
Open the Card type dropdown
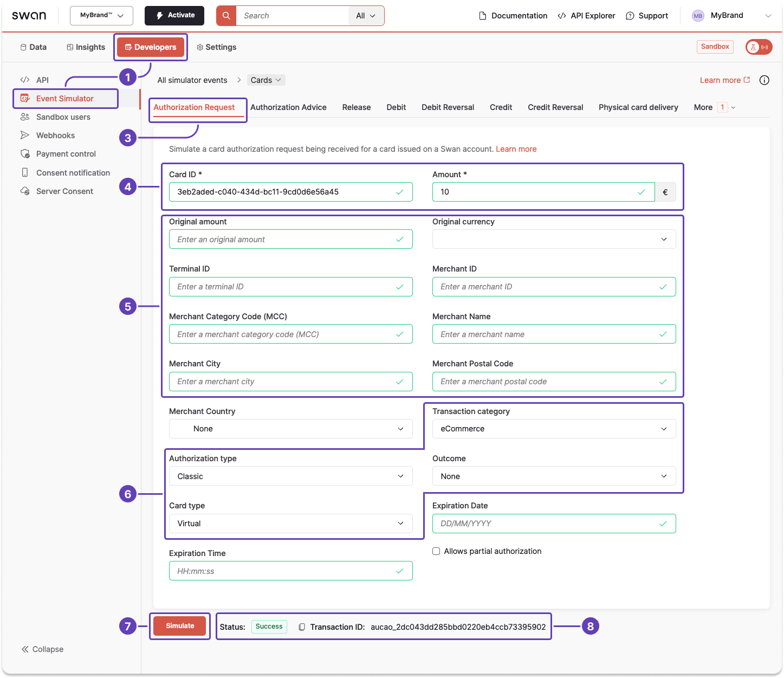pyautogui.click(x=291, y=523)
